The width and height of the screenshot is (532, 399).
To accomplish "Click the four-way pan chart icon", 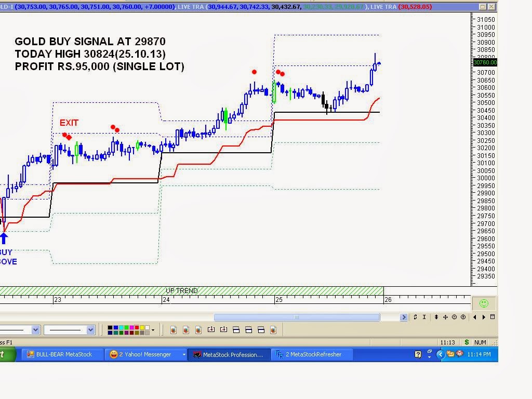I will tap(445, 316).
